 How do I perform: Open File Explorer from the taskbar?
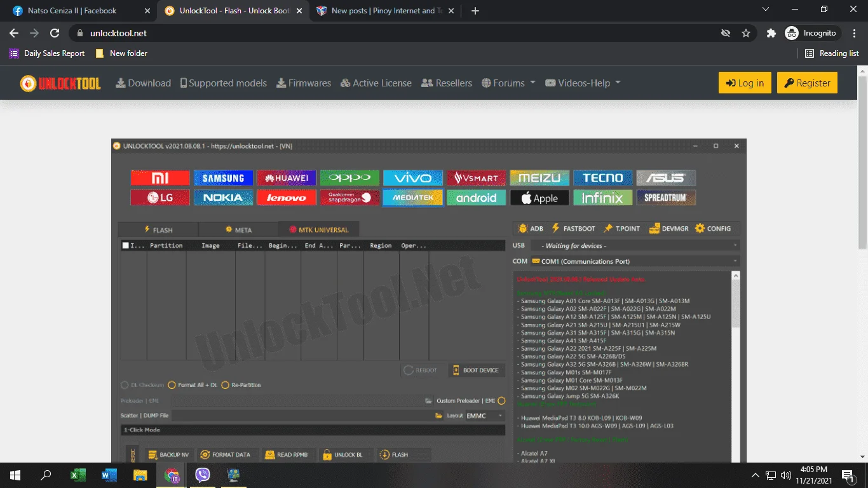pyautogui.click(x=140, y=475)
